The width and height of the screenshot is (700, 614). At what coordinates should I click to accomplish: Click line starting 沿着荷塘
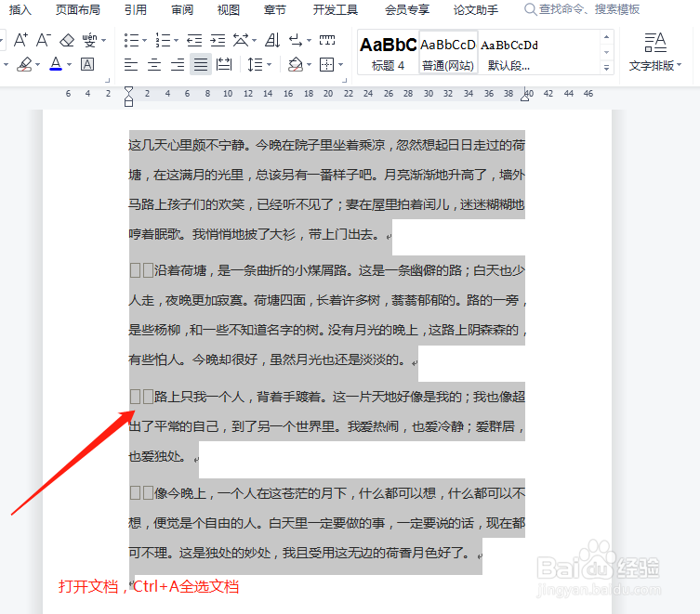[x=327, y=270]
